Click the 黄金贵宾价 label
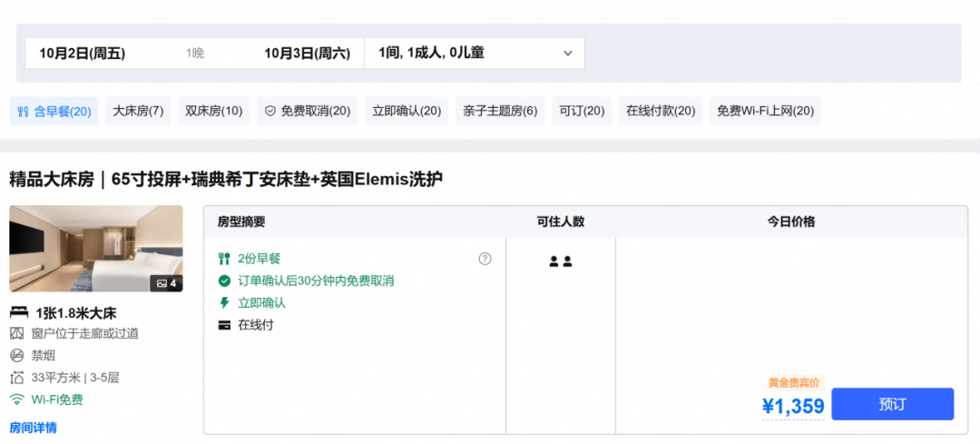The image size is (980, 444). tap(794, 383)
